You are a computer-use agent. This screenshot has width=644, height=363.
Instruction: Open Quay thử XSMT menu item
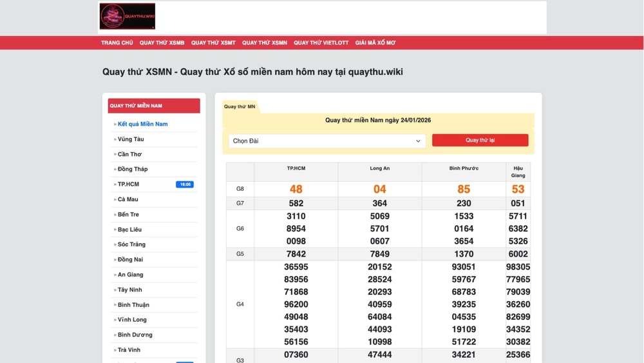click(x=213, y=43)
